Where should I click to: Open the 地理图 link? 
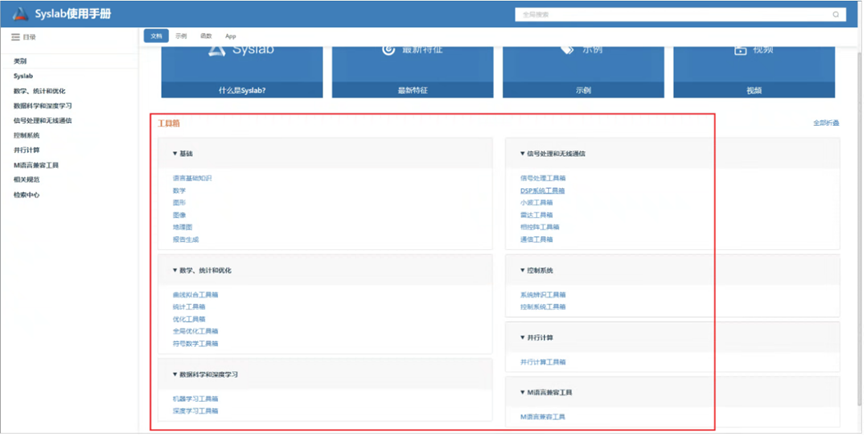pyautogui.click(x=182, y=227)
